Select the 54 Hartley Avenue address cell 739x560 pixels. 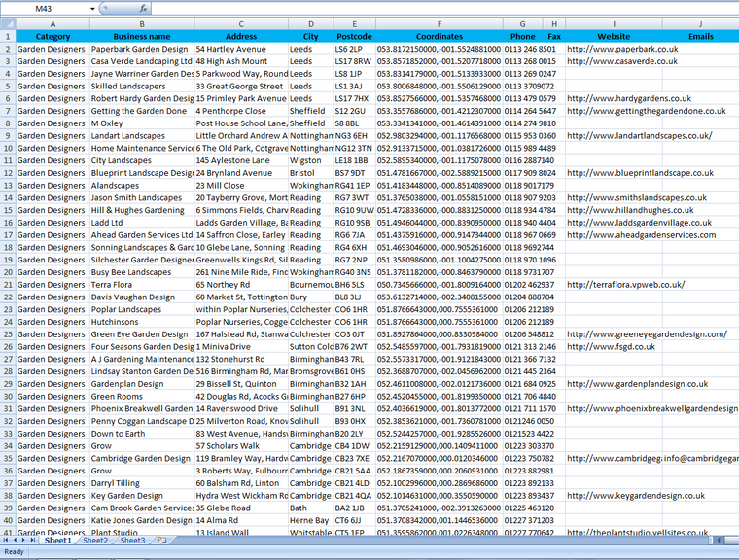pyautogui.click(x=241, y=49)
